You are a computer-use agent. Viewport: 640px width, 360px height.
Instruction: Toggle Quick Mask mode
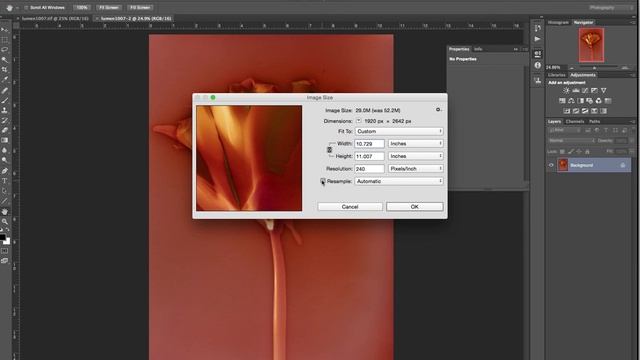[x=4, y=251]
